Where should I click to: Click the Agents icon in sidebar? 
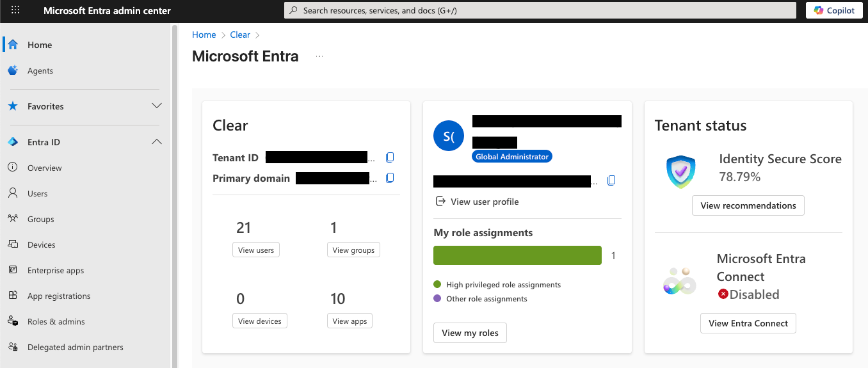tap(13, 70)
